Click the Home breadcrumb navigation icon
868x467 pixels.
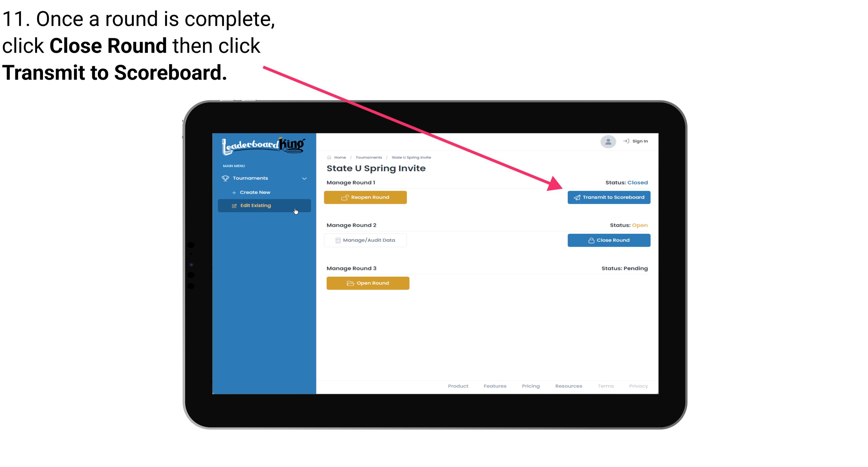click(x=328, y=157)
